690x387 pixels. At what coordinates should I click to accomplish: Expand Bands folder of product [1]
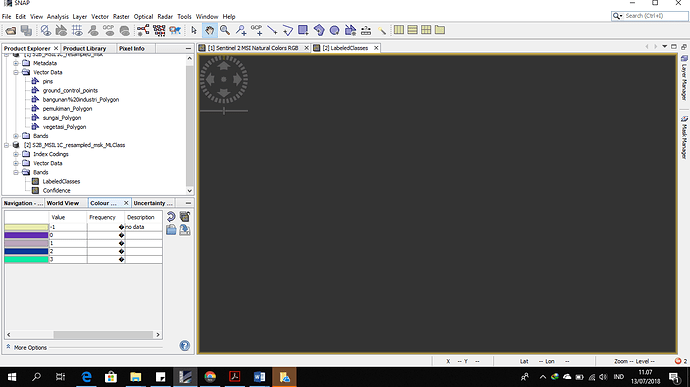tap(16, 136)
